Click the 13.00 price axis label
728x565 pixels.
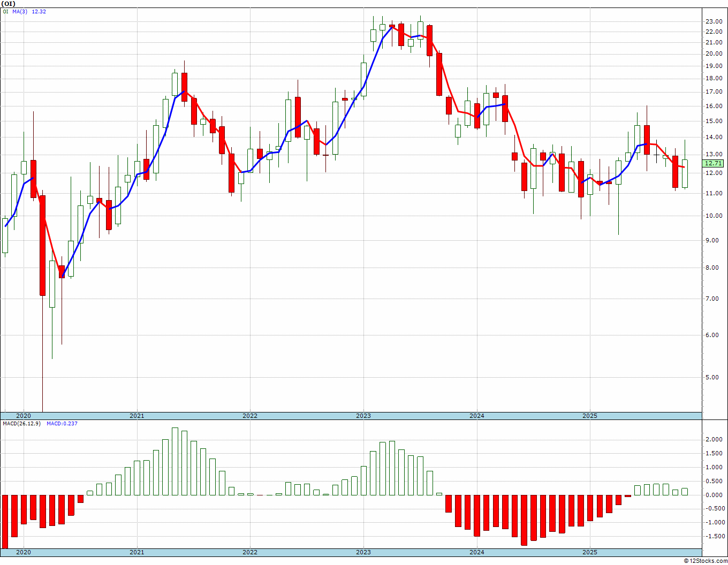pos(713,154)
